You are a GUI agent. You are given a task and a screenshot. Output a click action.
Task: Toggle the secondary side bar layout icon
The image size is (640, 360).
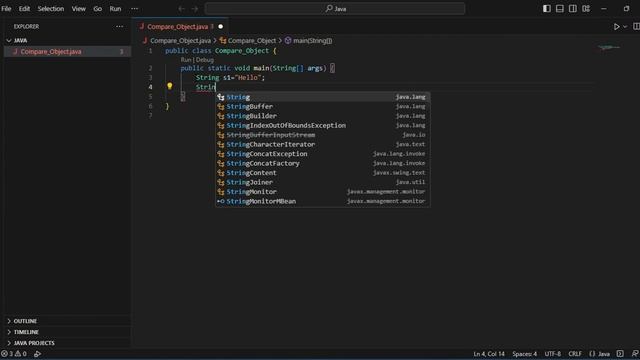[x=573, y=9]
